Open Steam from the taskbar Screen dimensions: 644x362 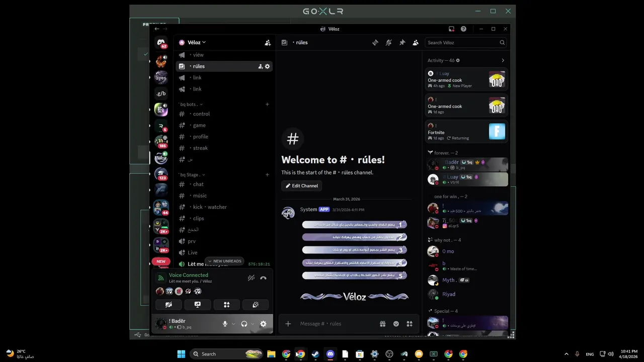[x=315, y=354]
